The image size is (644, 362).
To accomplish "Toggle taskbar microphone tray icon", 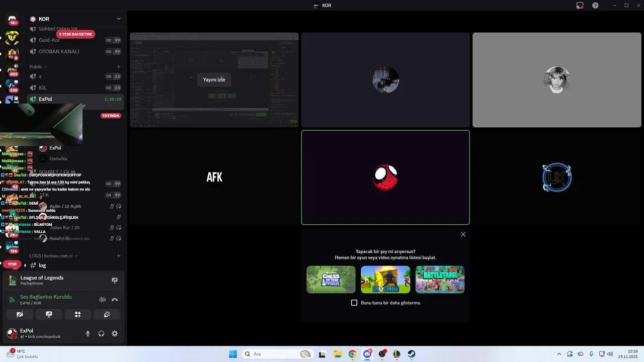I will pyautogui.click(x=591, y=354).
